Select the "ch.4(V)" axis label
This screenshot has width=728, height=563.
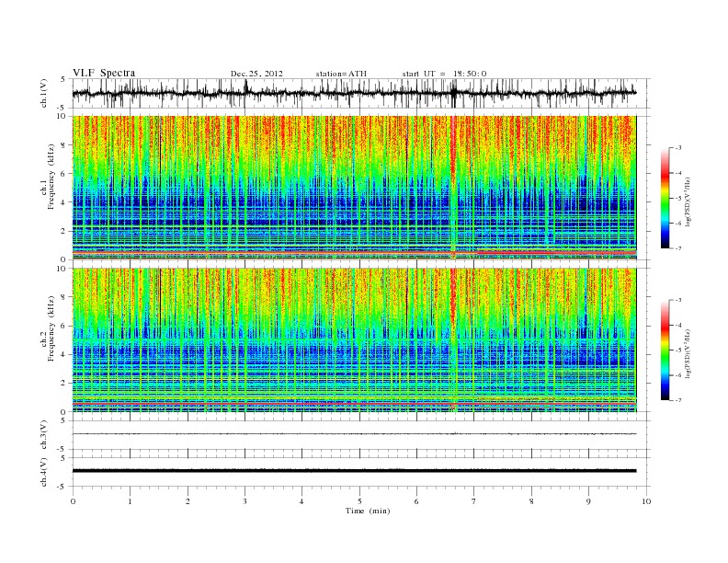click(x=44, y=472)
